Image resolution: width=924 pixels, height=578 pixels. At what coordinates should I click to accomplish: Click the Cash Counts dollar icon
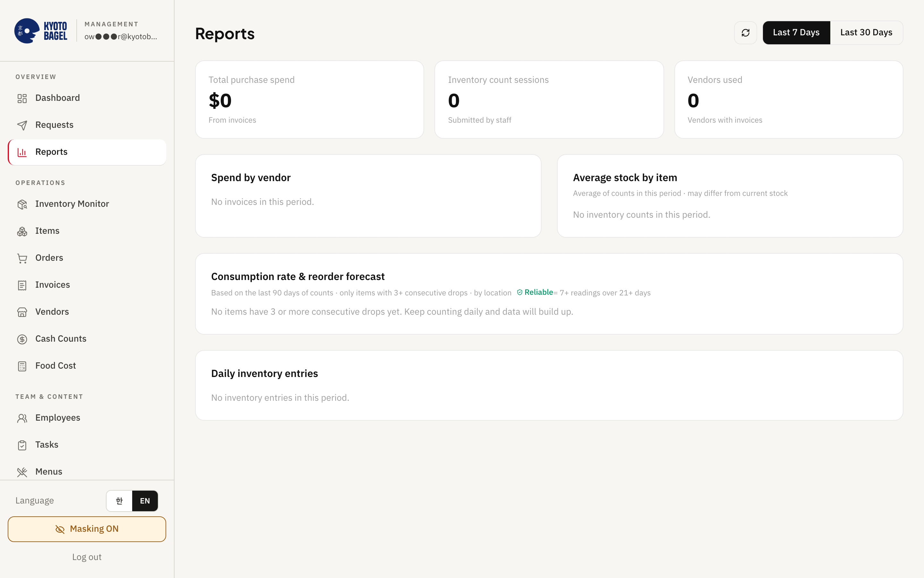(22, 339)
